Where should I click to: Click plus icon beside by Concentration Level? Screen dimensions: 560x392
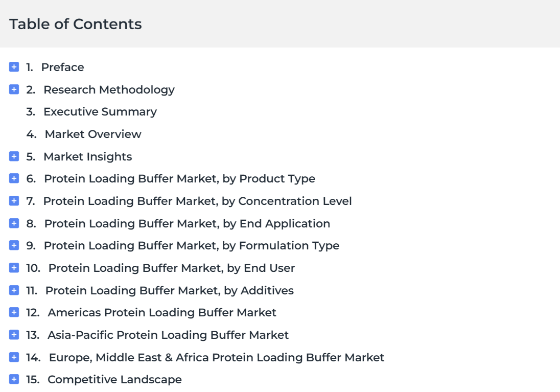14,201
